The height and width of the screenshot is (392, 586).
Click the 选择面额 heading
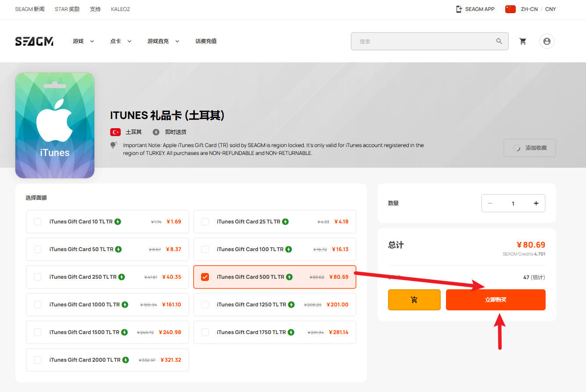(36, 198)
